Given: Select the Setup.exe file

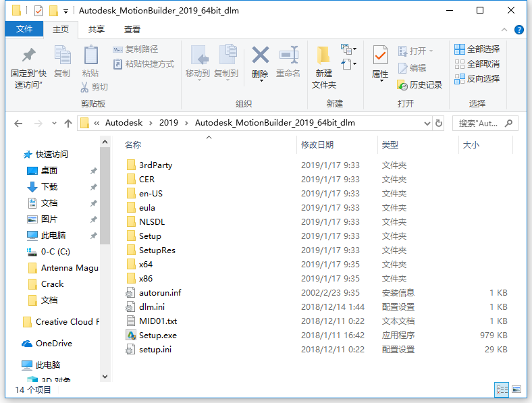Looking at the screenshot, I should [x=151, y=335].
